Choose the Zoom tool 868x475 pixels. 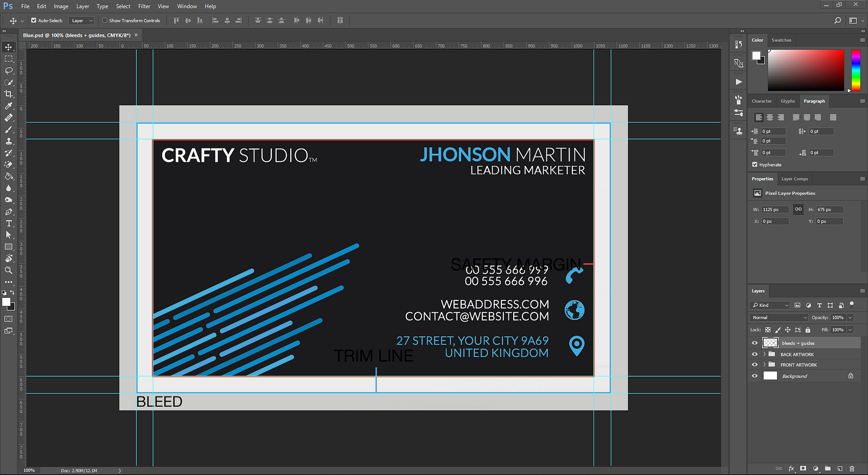(x=9, y=270)
